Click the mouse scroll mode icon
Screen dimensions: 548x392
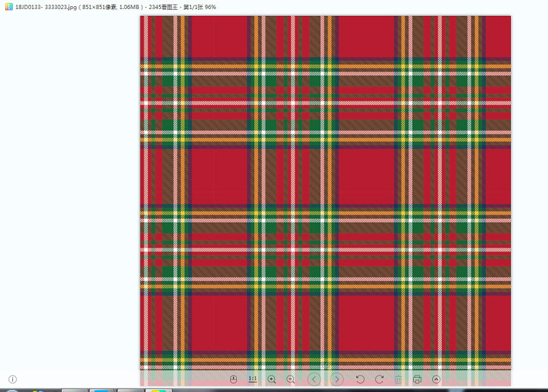point(234,380)
